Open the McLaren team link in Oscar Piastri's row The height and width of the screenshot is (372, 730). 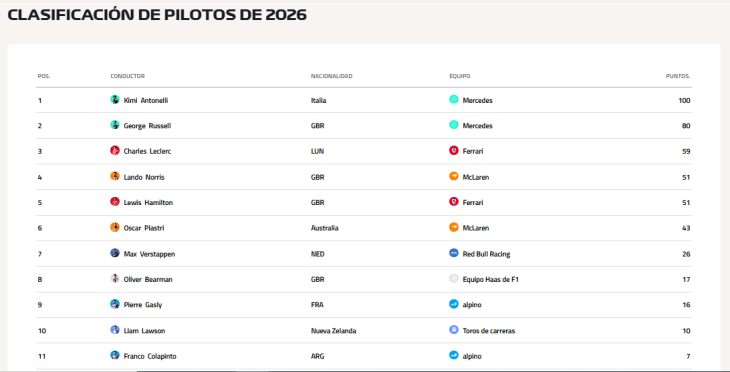476,228
